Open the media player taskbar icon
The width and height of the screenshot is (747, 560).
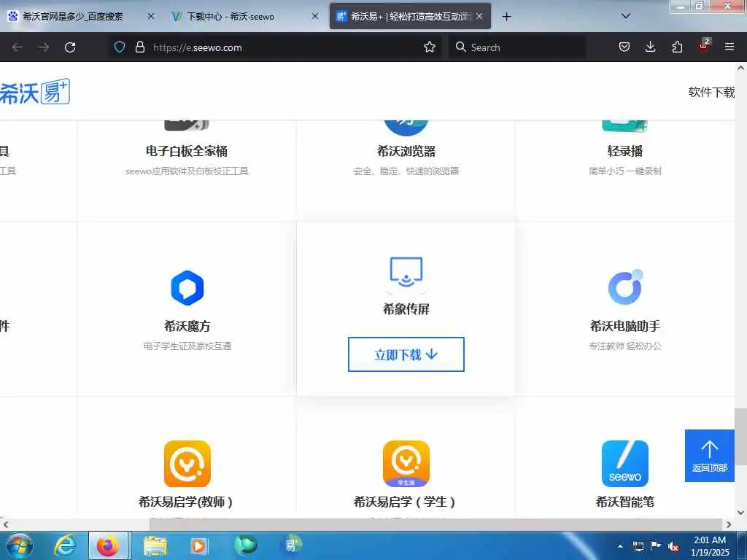pos(198,545)
